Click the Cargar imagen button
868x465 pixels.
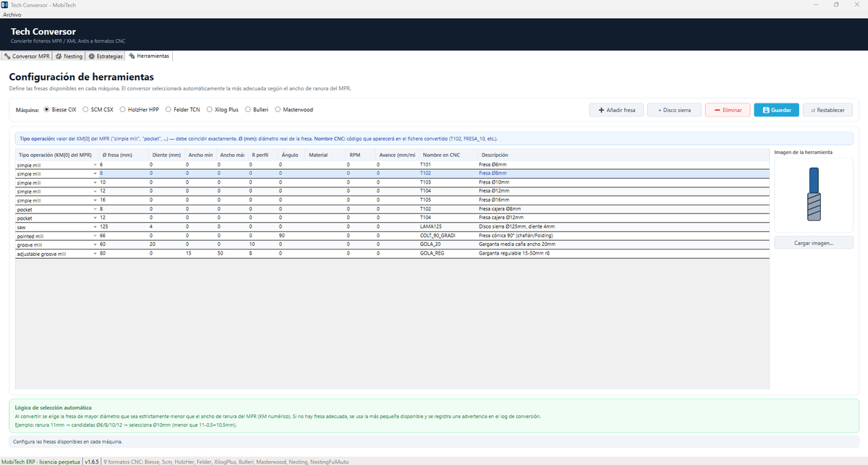click(x=814, y=243)
